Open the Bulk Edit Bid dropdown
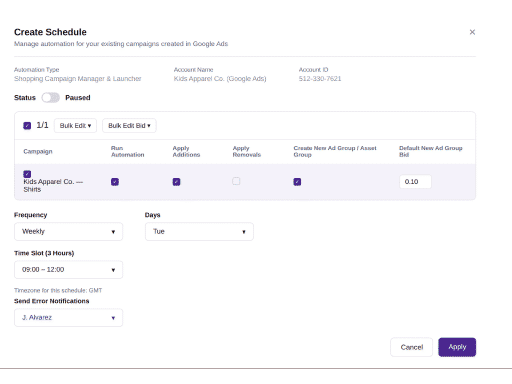The image size is (512, 384). [x=129, y=126]
